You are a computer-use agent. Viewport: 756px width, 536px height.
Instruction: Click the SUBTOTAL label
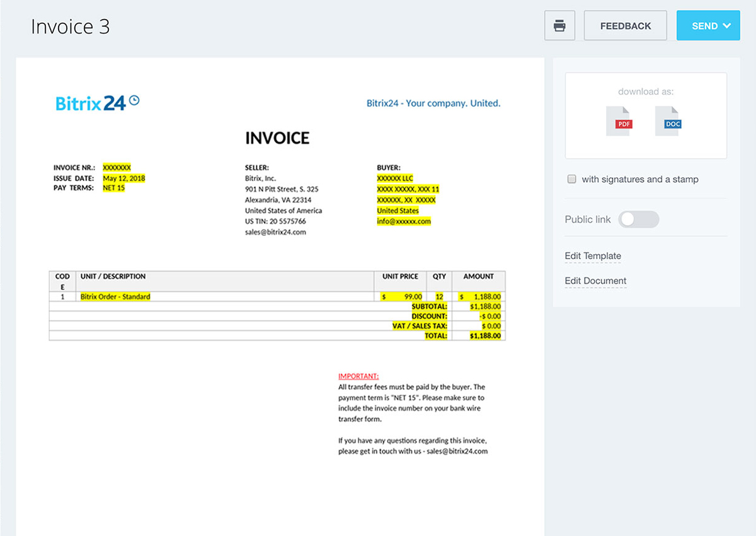pos(429,306)
